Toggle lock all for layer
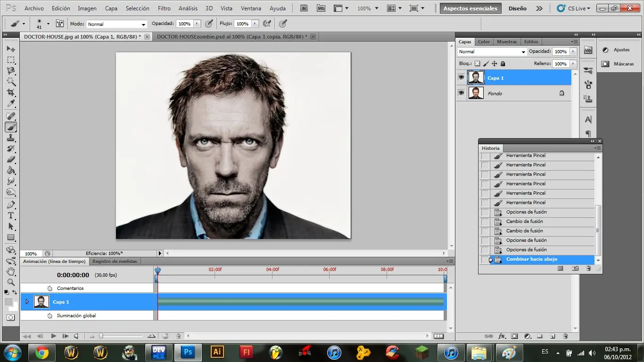The height and width of the screenshot is (362, 644). (503, 64)
